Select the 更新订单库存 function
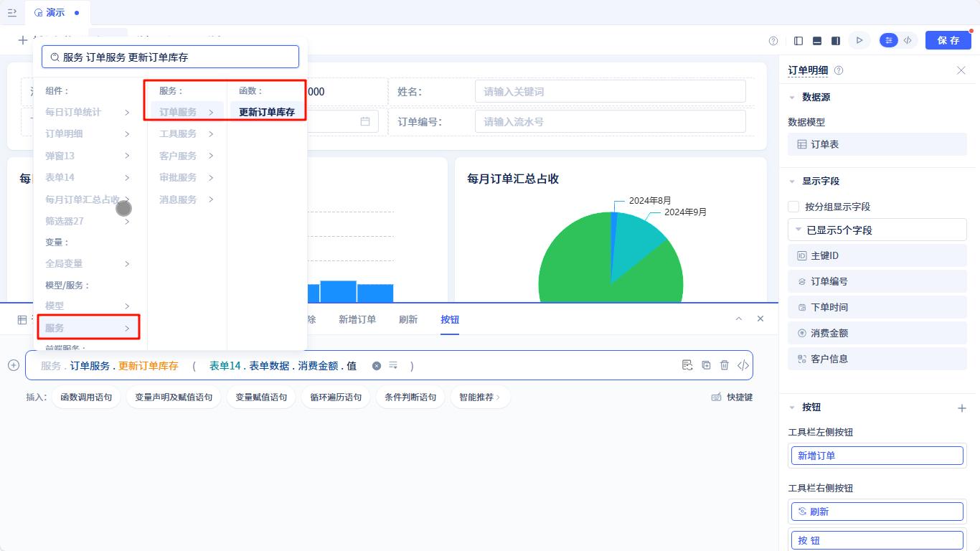Viewport: 980px width, 551px height. (x=267, y=112)
